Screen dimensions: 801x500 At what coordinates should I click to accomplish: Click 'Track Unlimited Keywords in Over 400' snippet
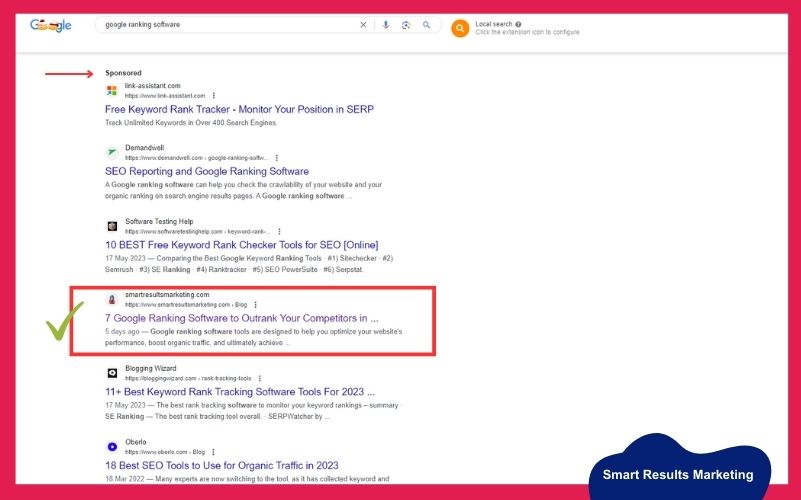(191, 123)
